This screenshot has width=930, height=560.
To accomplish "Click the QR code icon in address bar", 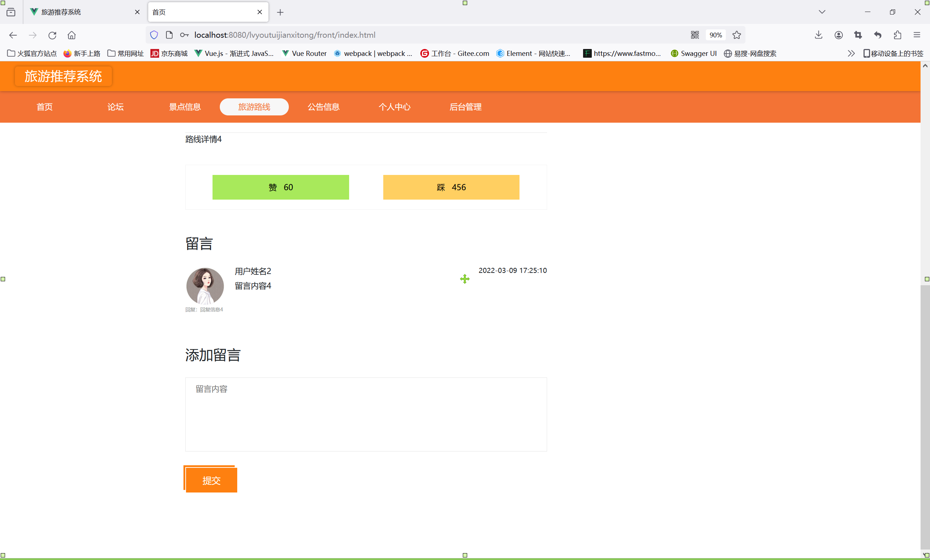I will (695, 35).
